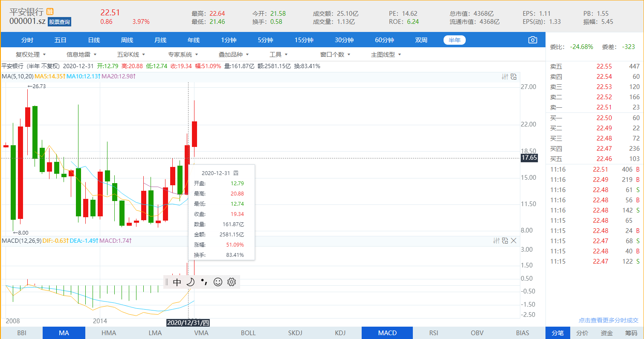Open 点击查看更多分时成交 link
Screen dimensions: 644x339
[608, 320]
